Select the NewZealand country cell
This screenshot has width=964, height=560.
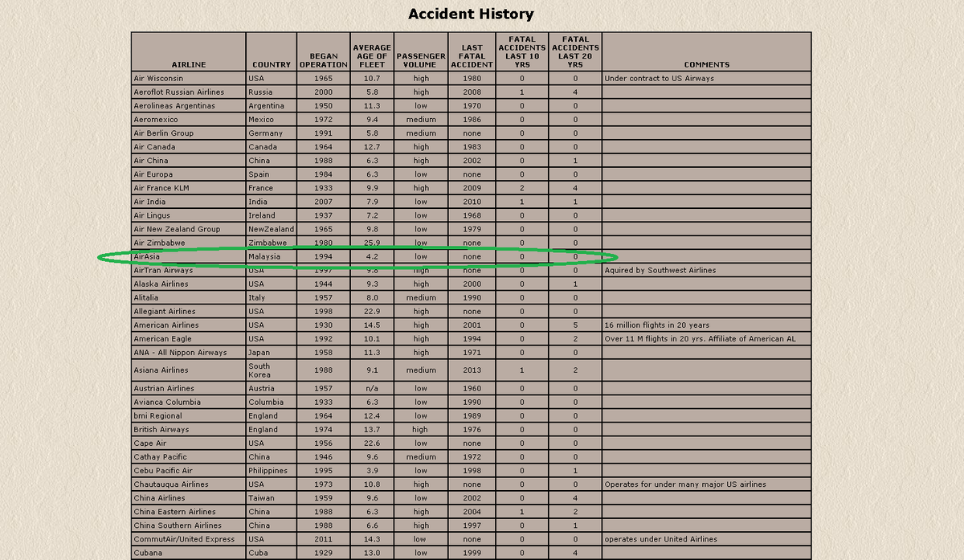(x=271, y=228)
